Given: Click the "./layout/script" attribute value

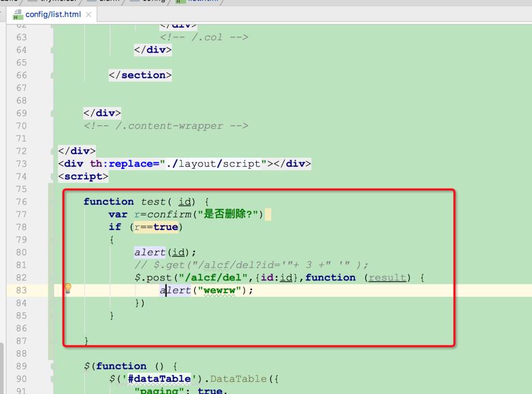Looking at the screenshot, I should click(x=213, y=164).
